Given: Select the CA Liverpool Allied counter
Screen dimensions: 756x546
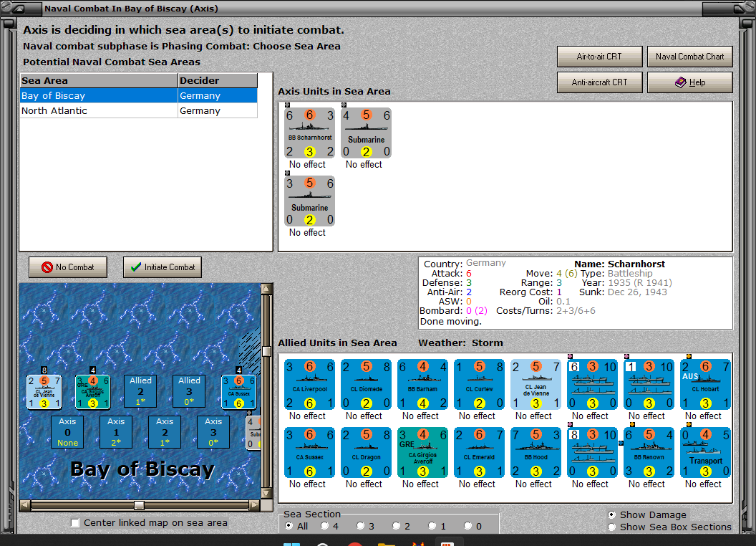Looking at the screenshot, I should [x=309, y=385].
